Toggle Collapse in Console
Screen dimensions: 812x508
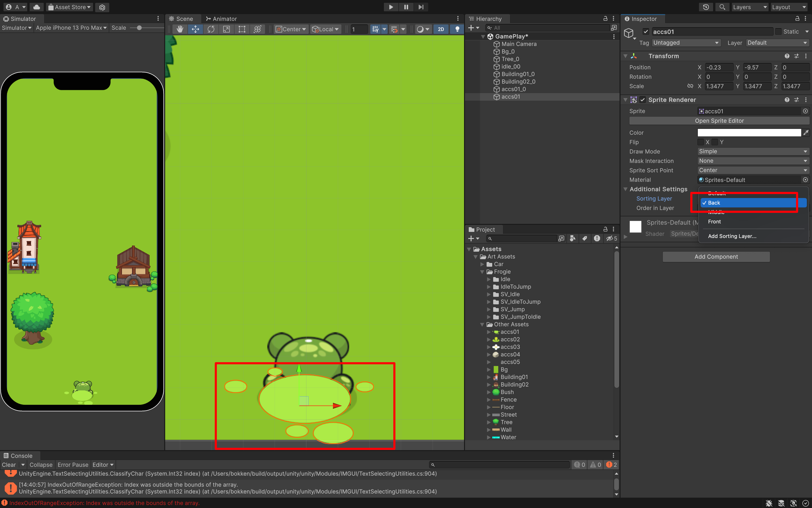click(x=41, y=465)
